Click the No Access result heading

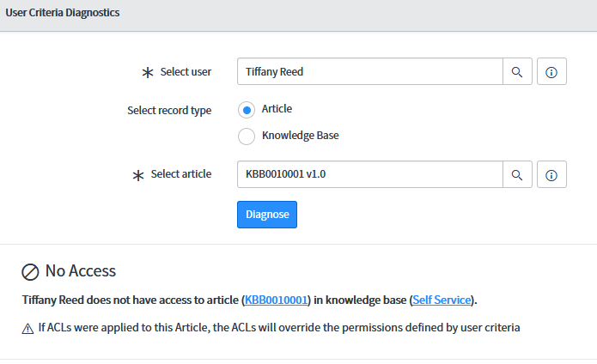(81, 271)
